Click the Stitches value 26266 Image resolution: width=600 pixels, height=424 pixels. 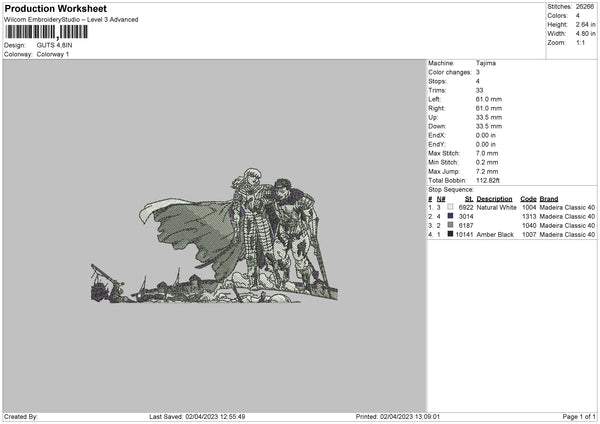(x=585, y=7)
